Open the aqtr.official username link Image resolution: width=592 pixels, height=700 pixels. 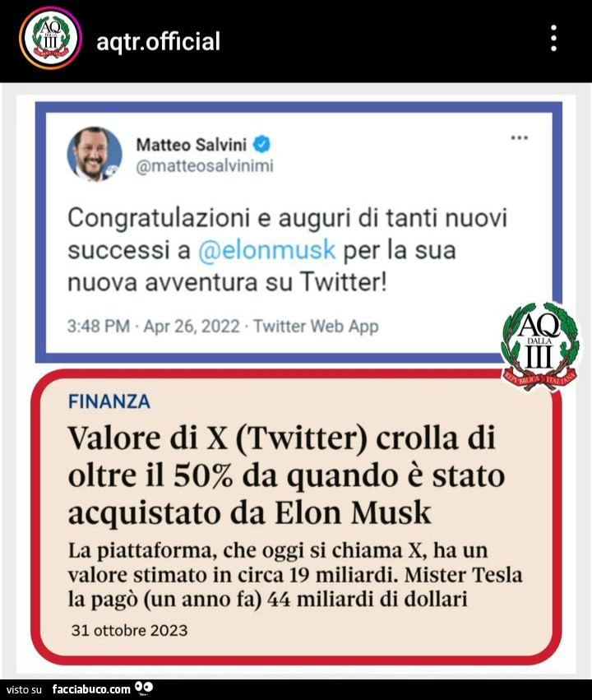tap(159, 41)
